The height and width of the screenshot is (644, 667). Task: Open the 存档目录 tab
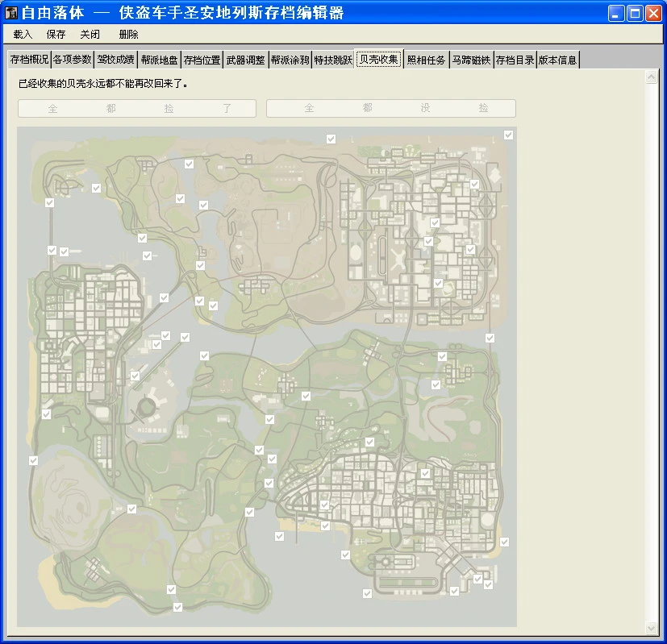(x=515, y=60)
